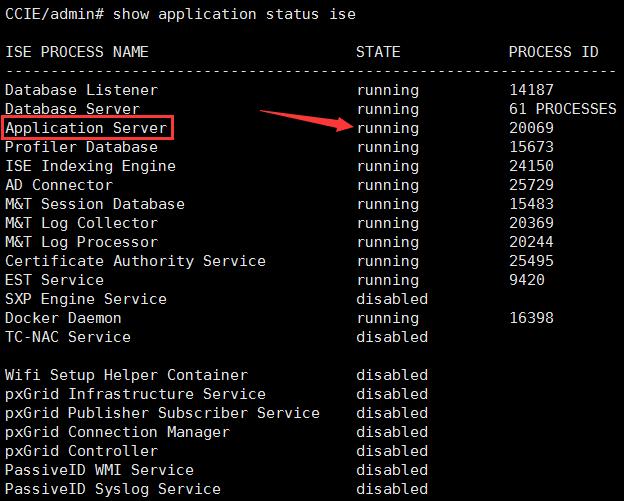Click the 'EST Service' process name

tap(55, 280)
